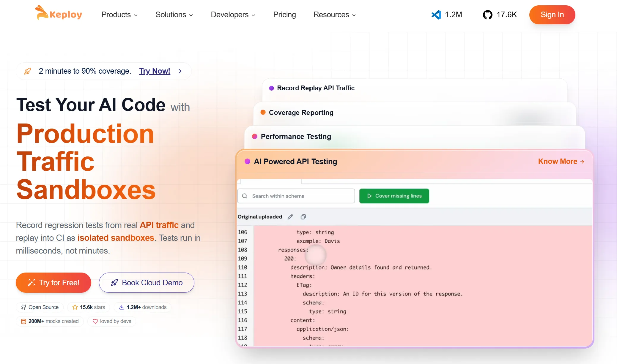Click the star icon in 15.6k stars badge
Viewport: 617px width, 364px height.
[75, 307]
